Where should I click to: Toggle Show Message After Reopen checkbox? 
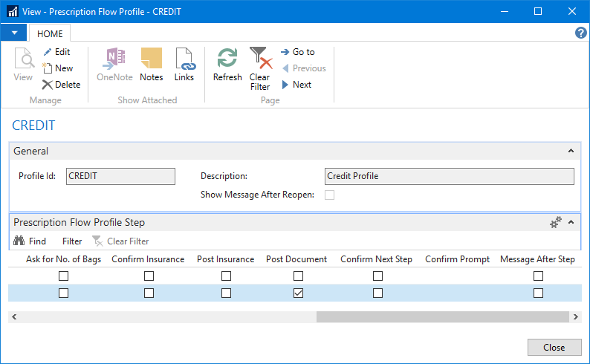(329, 195)
